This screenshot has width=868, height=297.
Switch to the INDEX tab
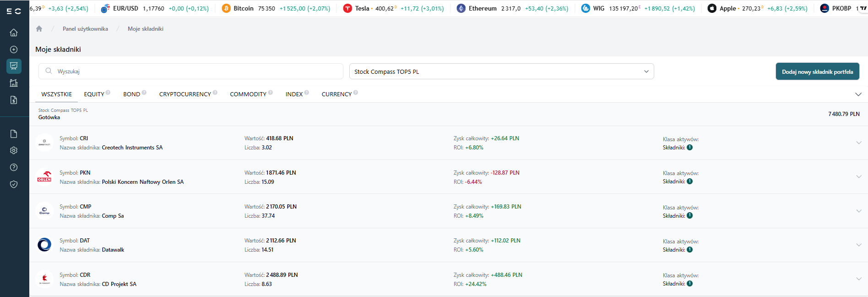[294, 94]
